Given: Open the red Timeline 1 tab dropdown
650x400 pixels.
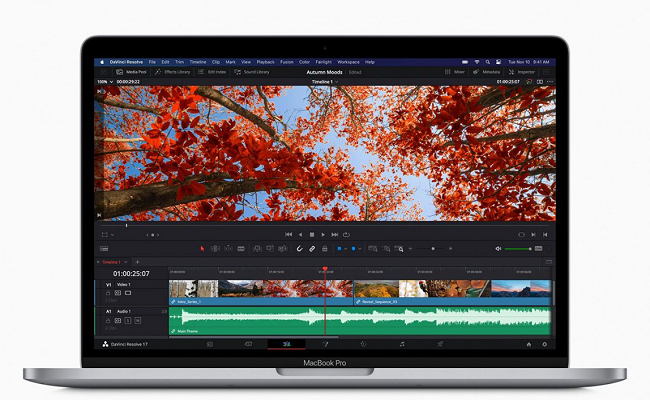Looking at the screenshot, I should pos(126,262).
